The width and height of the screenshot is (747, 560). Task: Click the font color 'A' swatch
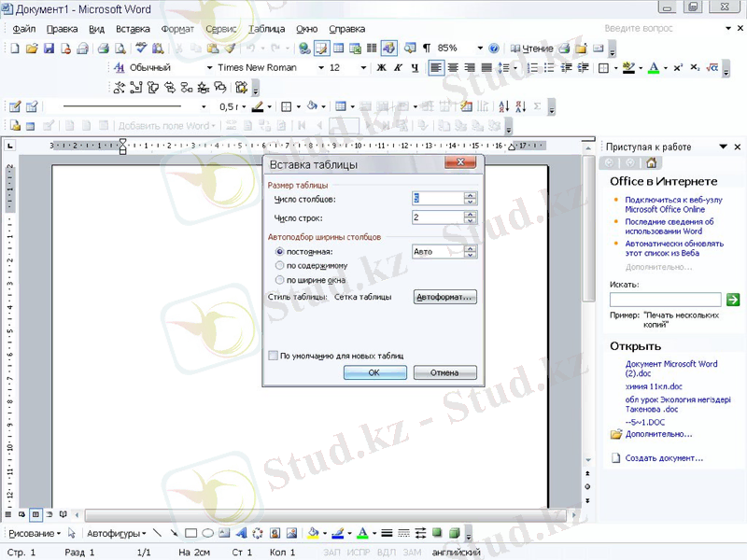652,68
